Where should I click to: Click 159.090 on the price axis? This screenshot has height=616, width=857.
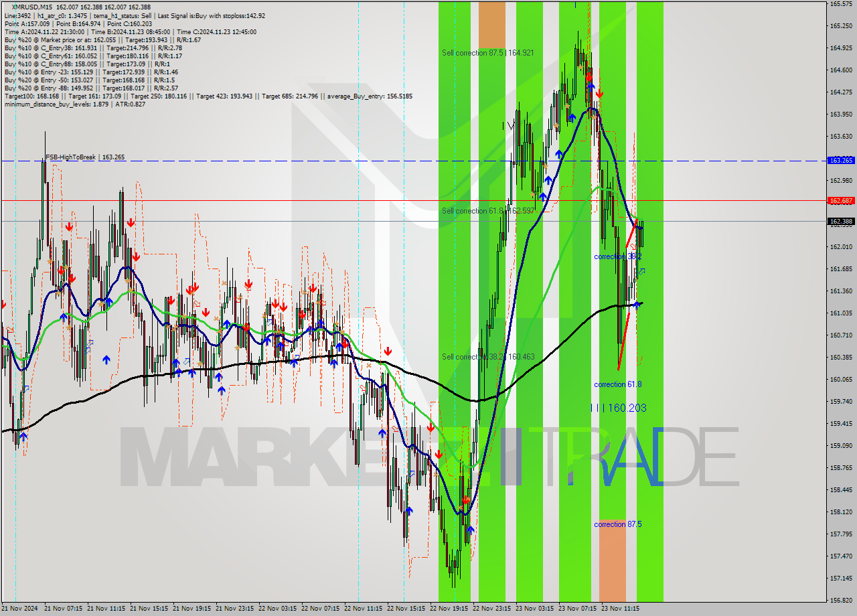pyautogui.click(x=840, y=446)
